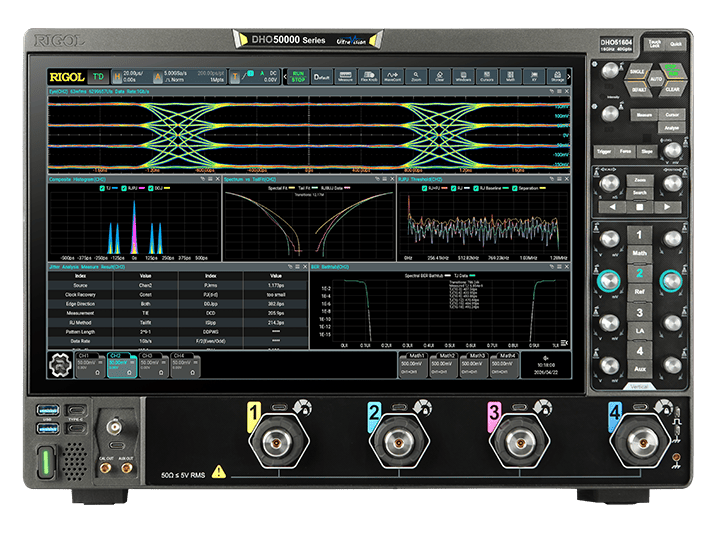Tap the BER Bathtub expand icon at bottom-right of plot
Screen dimensions: 716x541
coord(564,343)
